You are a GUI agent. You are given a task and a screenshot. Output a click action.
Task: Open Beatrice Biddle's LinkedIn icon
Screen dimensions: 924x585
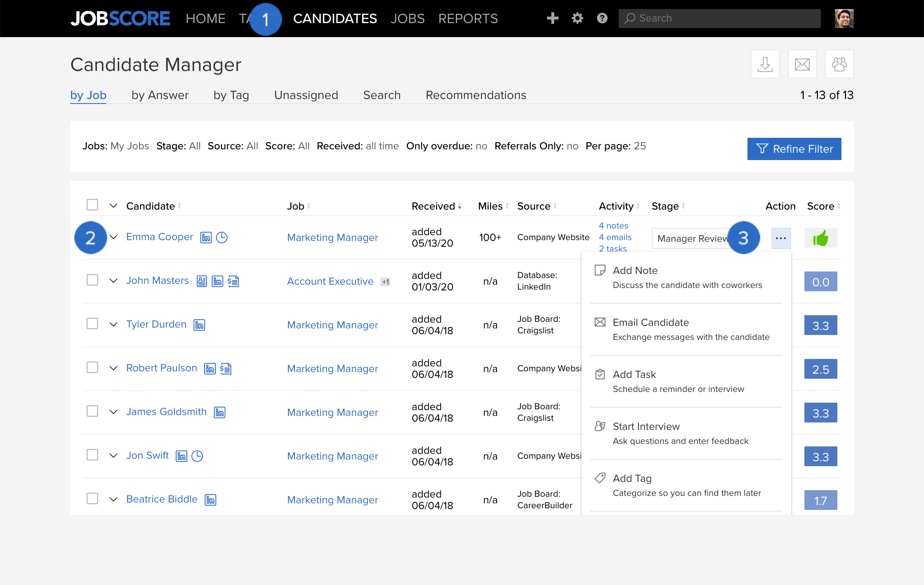point(210,500)
